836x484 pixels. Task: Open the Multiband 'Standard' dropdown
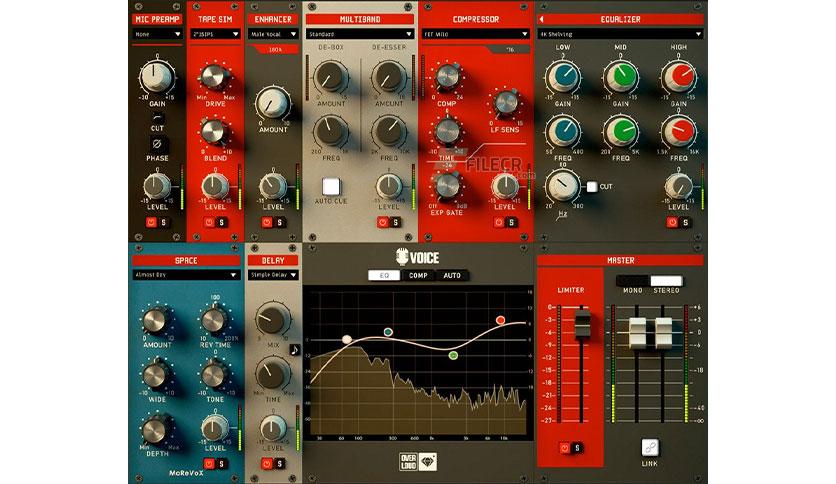pos(360,34)
